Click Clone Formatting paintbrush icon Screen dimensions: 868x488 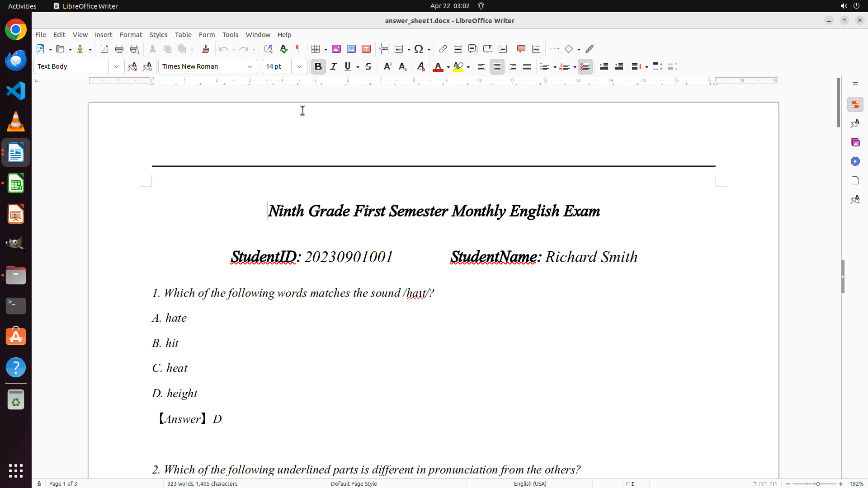tap(206, 49)
